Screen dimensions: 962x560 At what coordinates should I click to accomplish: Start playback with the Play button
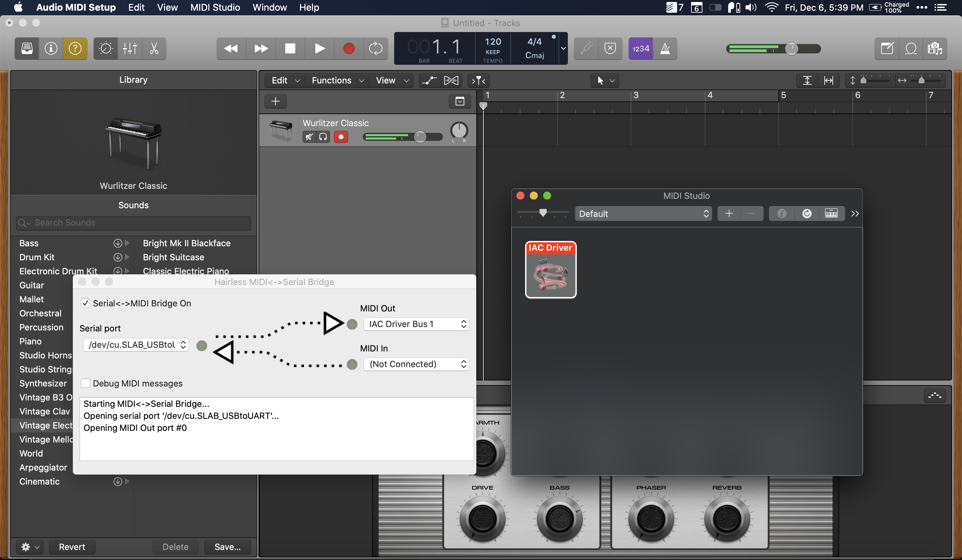(x=320, y=48)
